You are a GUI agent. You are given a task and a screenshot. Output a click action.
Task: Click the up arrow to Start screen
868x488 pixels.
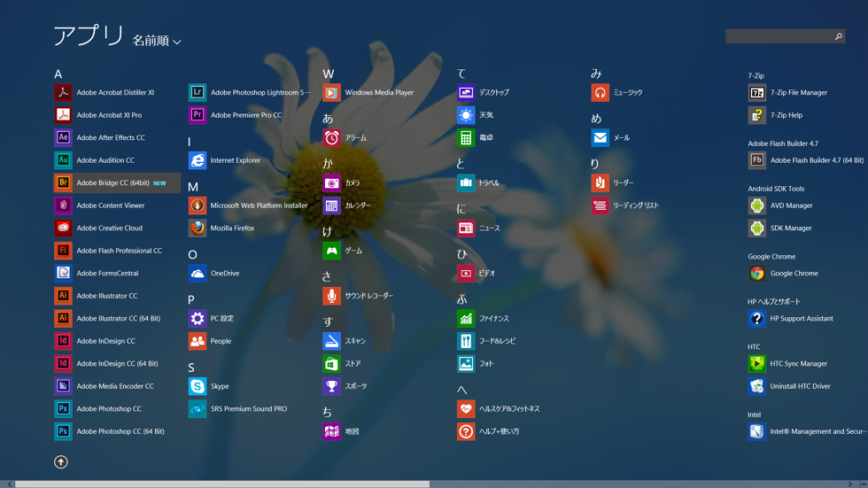pyautogui.click(x=61, y=462)
